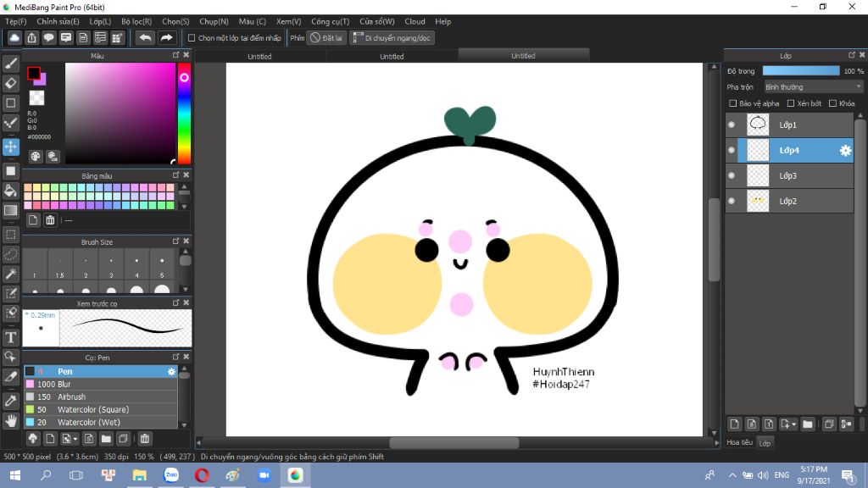This screenshot has width=868, height=488.
Task: Check Chọn một lớp tại điểm nhấp
Action: (192, 38)
